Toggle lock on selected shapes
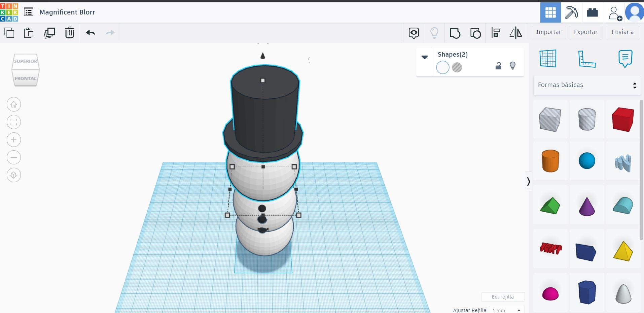The image size is (644, 313). point(498,66)
